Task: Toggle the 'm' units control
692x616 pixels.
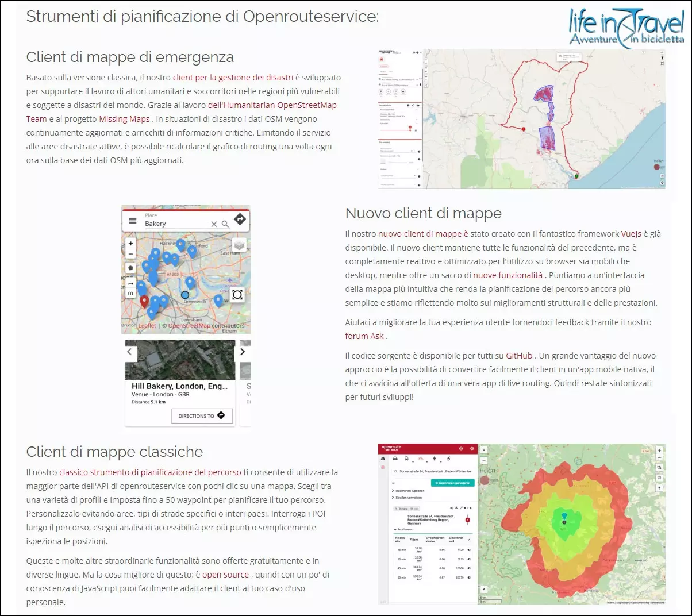Action: [130, 293]
